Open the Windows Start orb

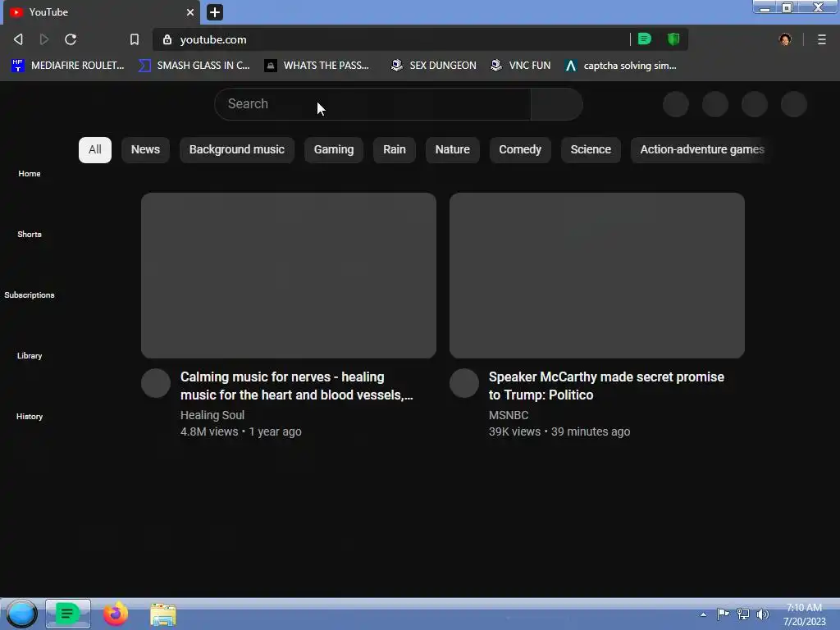(x=21, y=614)
